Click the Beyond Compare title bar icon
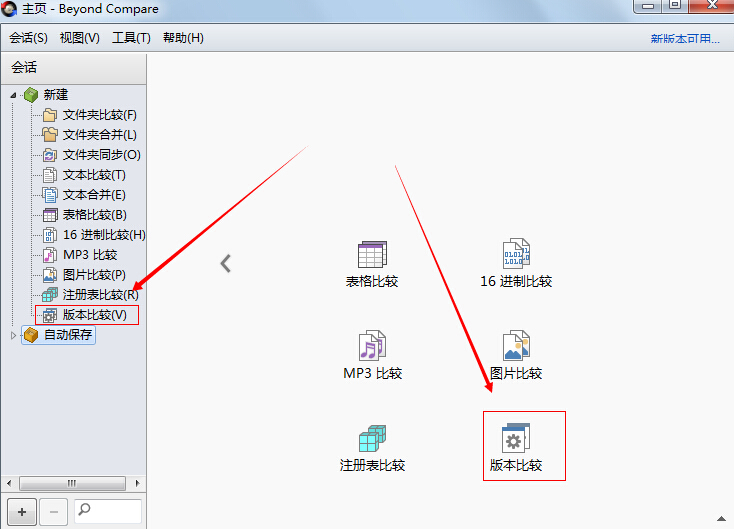The height and width of the screenshot is (529, 734). coord(9,8)
